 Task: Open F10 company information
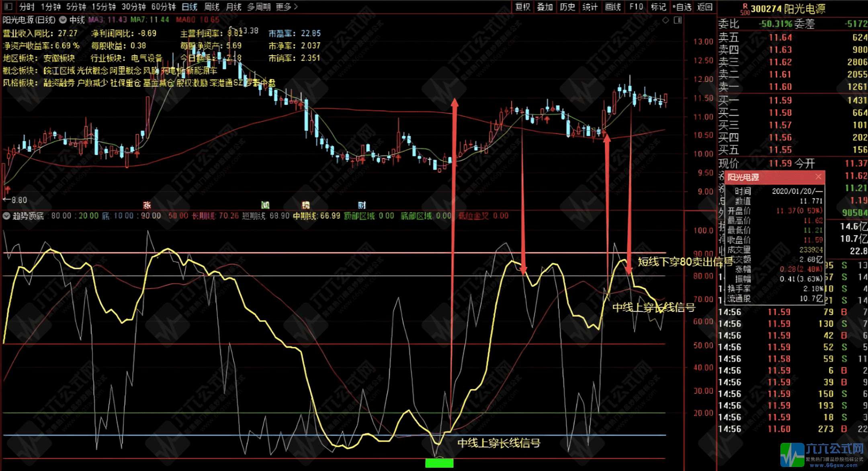(x=636, y=7)
